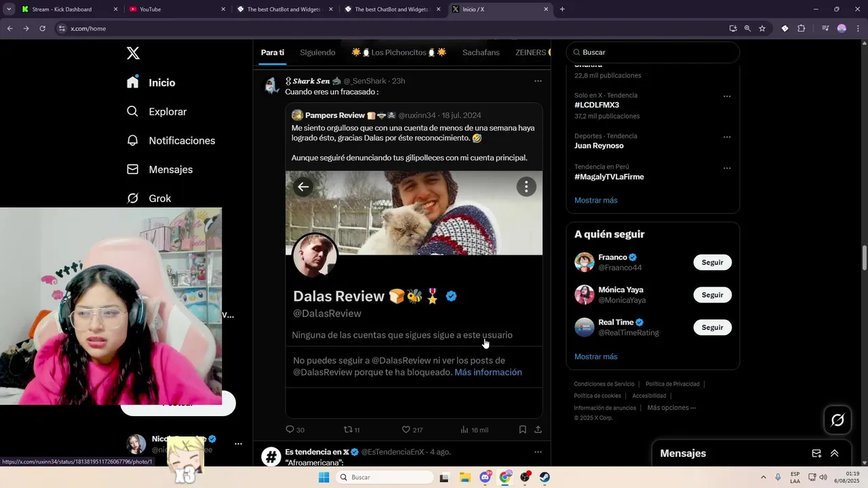View post analytics showing 16 mil
The height and width of the screenshot is (488, 868).
(x=474, y=430)
